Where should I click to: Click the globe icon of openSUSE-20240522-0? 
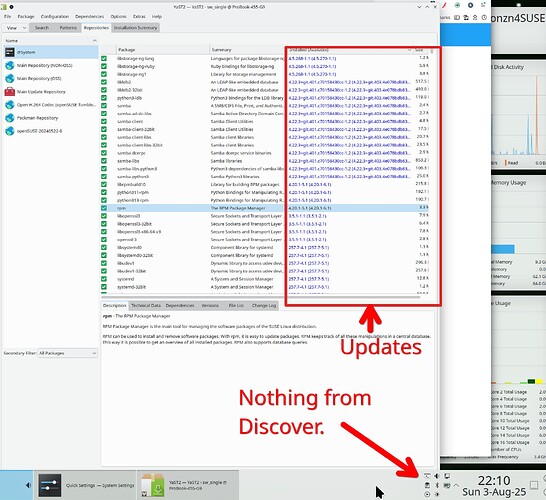click(10, 131)
